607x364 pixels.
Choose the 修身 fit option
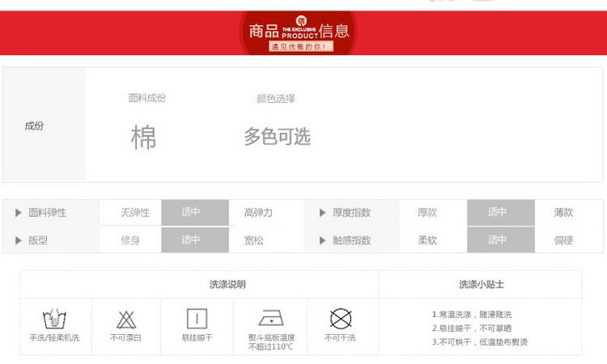[130, 240]
